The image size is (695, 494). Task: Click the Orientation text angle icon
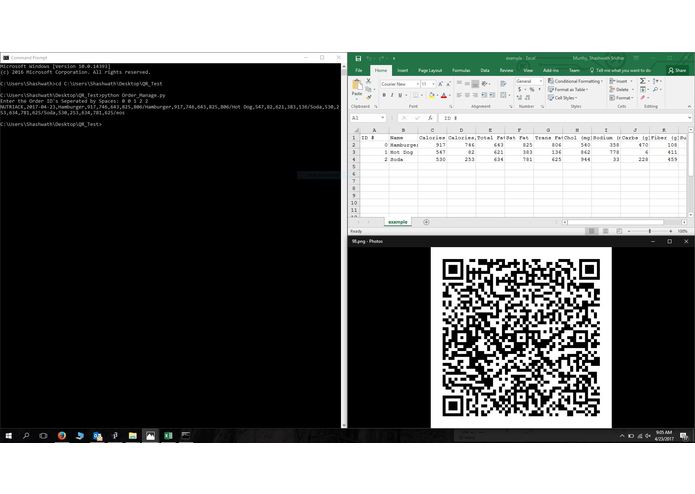pos(485,83)
